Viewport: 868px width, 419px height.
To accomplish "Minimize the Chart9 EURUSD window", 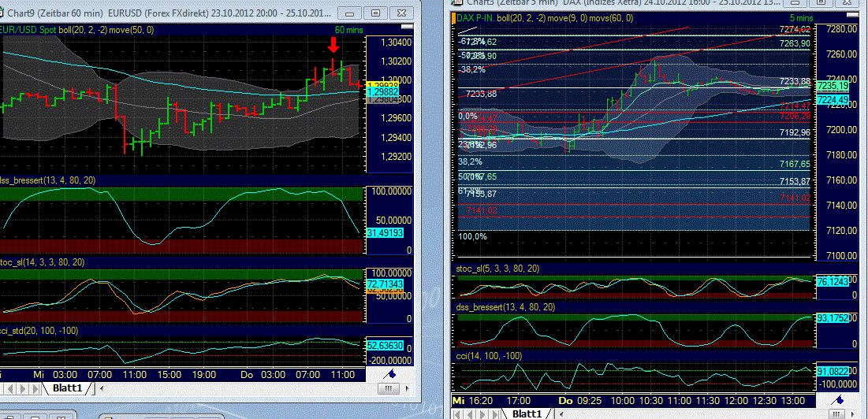I will 349,13.
